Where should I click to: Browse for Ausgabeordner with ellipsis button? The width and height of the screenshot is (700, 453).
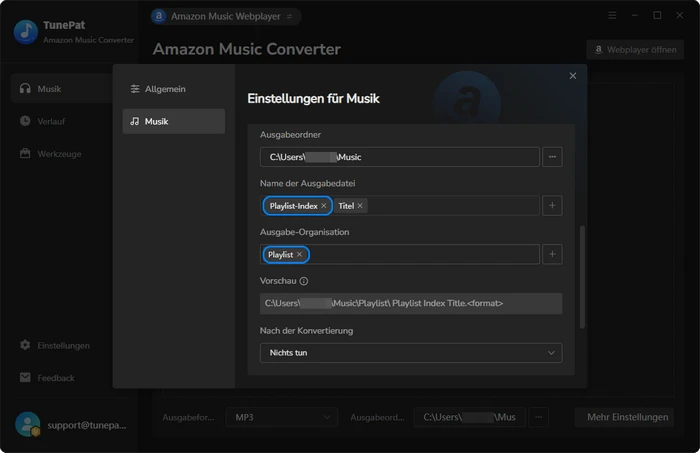click(552, 157)
